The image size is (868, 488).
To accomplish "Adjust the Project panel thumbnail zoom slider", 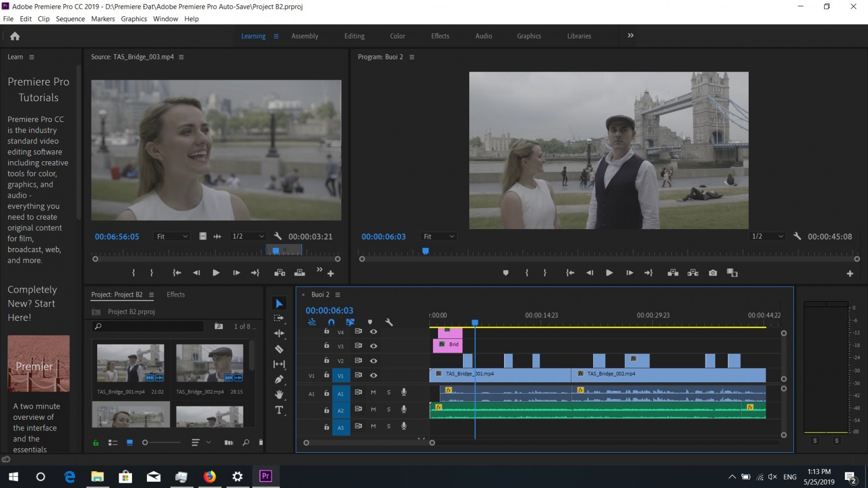I will tap(161, 443).
